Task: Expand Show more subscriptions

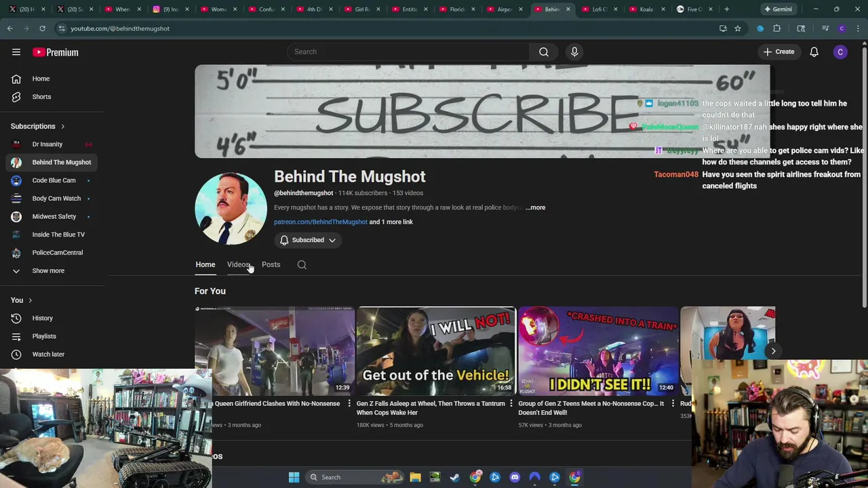Action: coord(52,271)
